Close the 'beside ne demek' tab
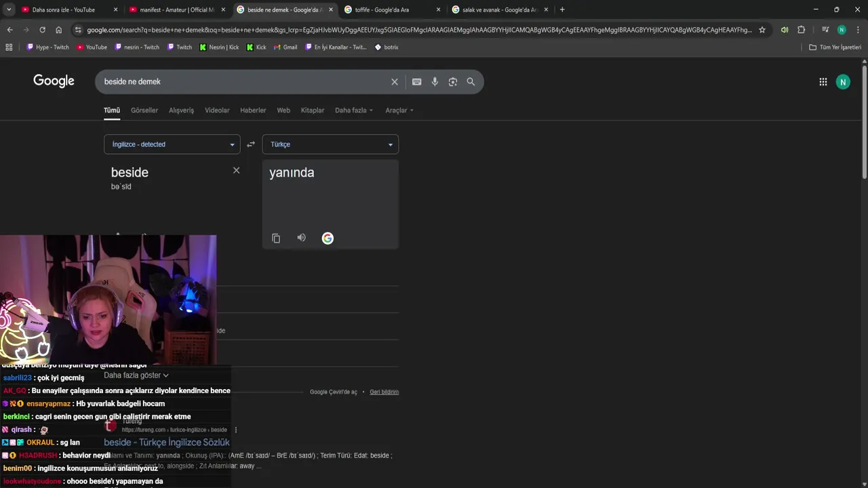 point(331,9)
